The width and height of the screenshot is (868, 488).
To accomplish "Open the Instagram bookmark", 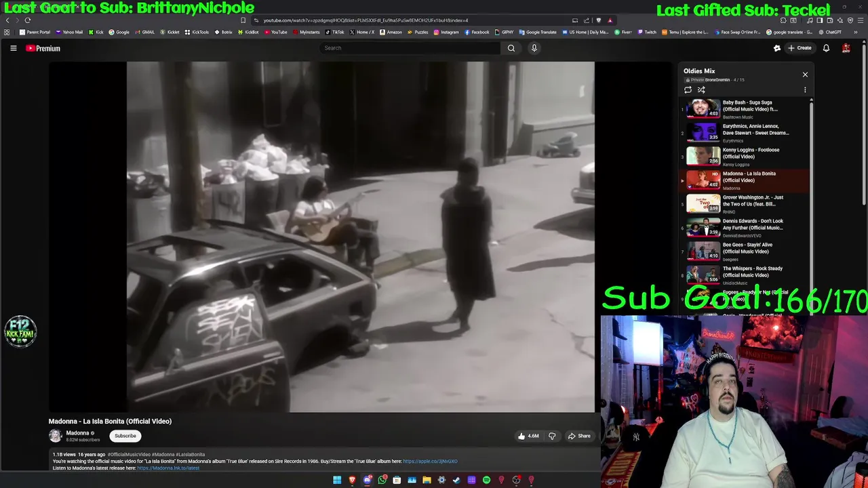I will point(446,32).
